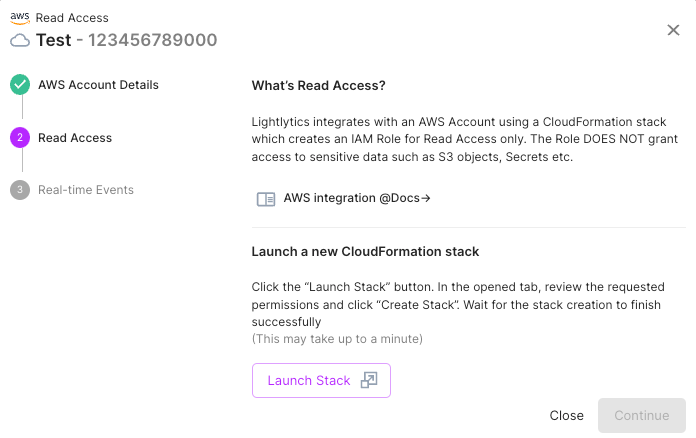Click the arrow after @Docs
Image resolution: width=696 pixels, height=438 pixels.
point(426,198)
